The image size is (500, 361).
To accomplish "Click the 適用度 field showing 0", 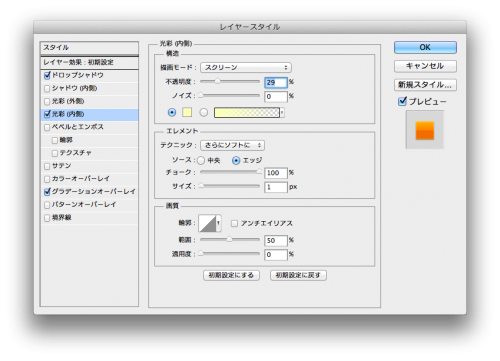I will [276, 255].
